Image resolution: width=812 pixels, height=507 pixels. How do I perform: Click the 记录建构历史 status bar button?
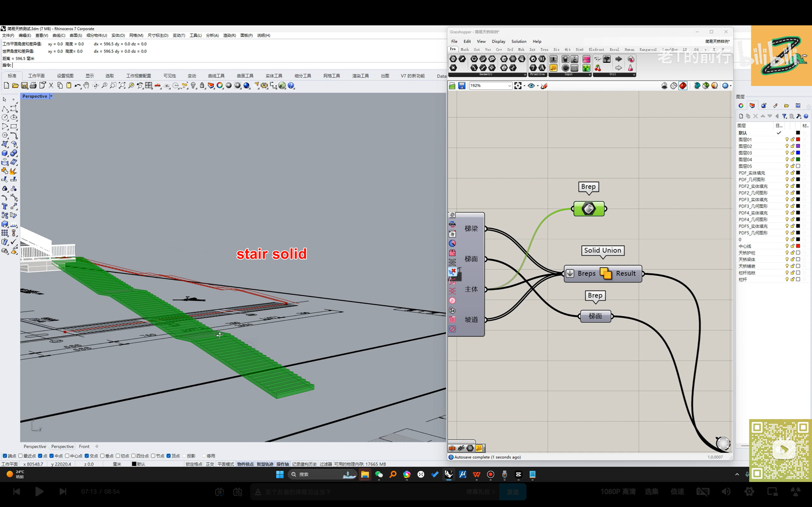(x=304, y=464)
